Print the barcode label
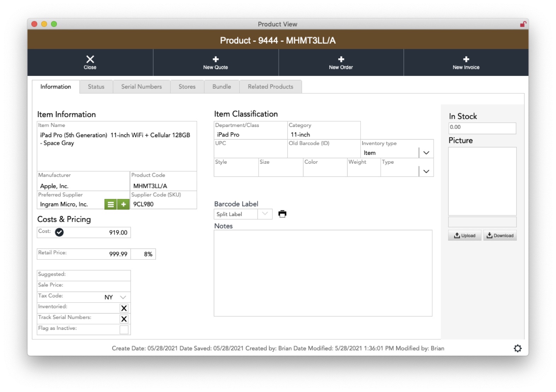This screenshot has width=556, height=392. [x=282, y=214]
